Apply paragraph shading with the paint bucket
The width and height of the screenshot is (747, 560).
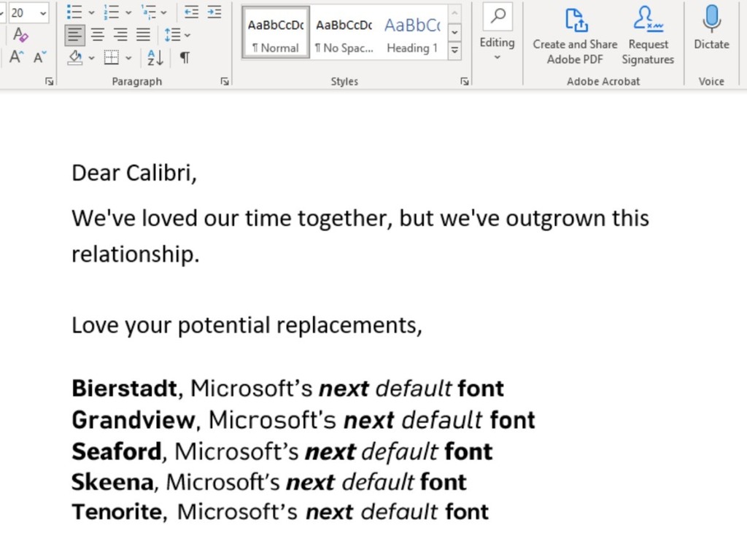click(75, 58)
